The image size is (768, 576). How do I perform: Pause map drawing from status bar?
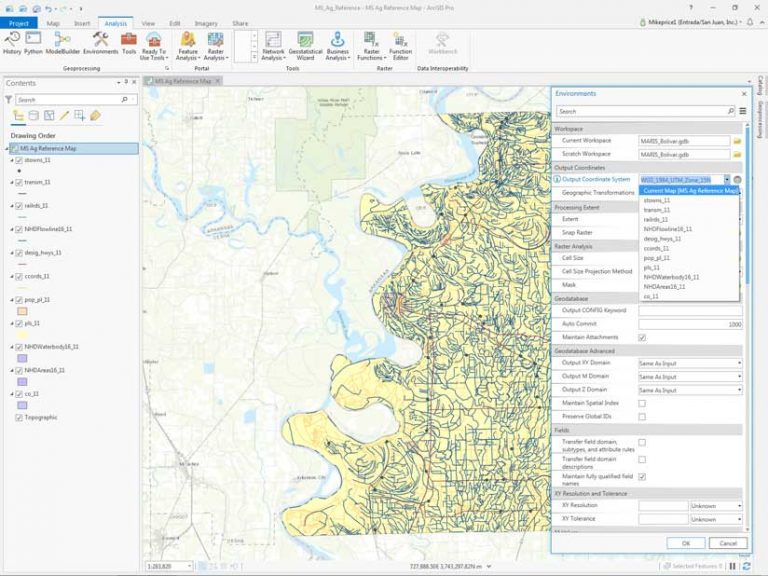tap(733, 566)
